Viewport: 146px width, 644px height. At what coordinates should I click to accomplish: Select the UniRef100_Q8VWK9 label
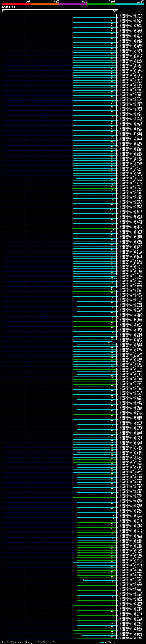[131, 311]
